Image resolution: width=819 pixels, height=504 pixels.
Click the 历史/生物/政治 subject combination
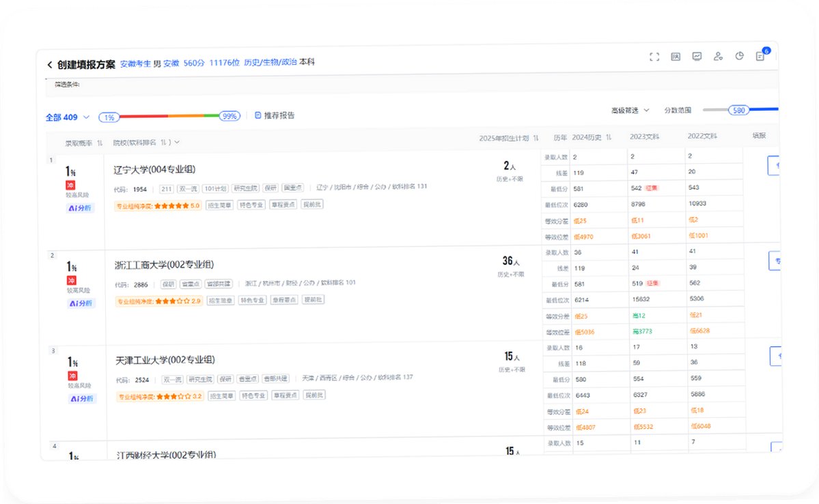point(270,62)
